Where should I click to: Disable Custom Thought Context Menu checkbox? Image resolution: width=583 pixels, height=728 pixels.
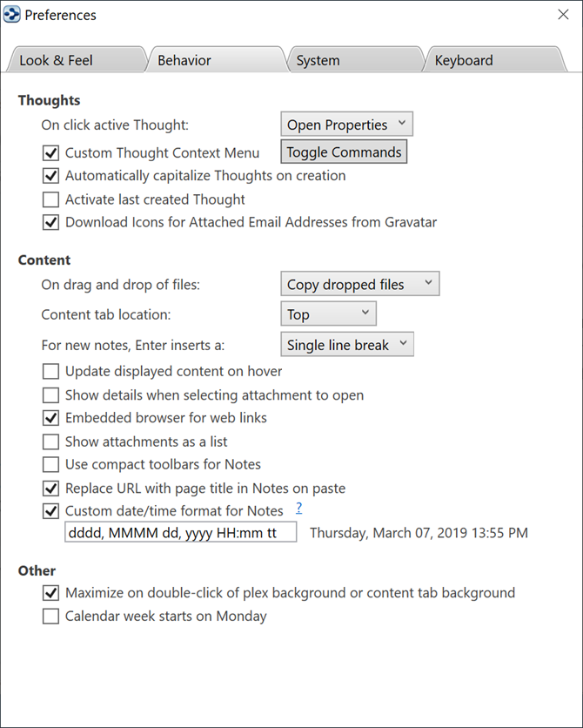[x=50, y=153]
